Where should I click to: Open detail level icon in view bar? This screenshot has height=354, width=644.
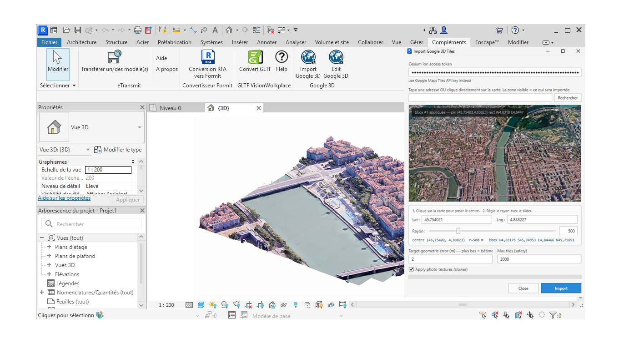coord(189,305)
